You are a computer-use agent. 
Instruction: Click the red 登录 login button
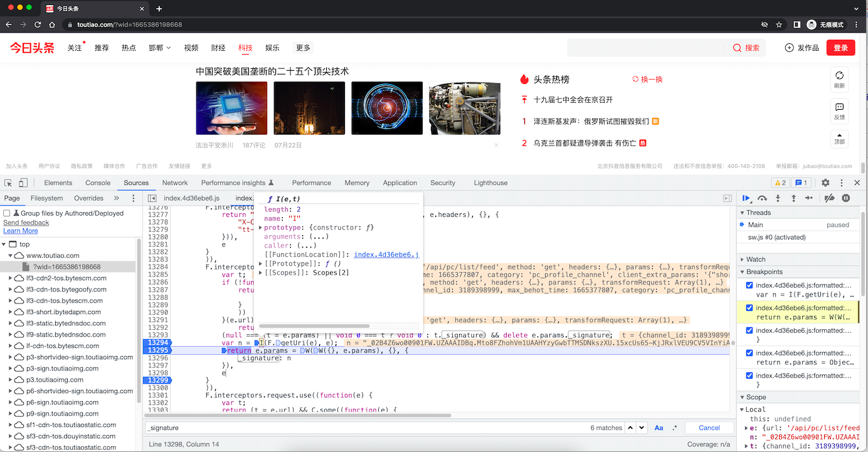click(841, 48)
